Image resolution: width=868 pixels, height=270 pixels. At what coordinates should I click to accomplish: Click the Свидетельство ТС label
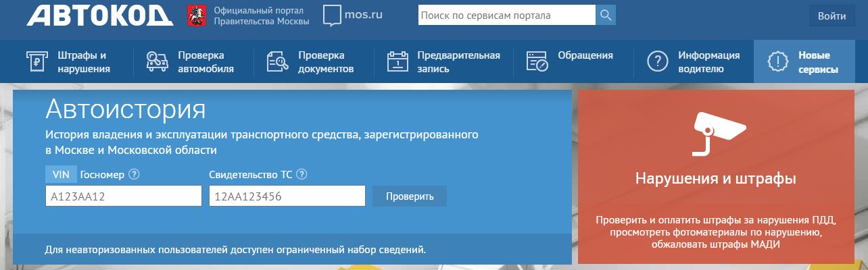(x=251, y=174)
